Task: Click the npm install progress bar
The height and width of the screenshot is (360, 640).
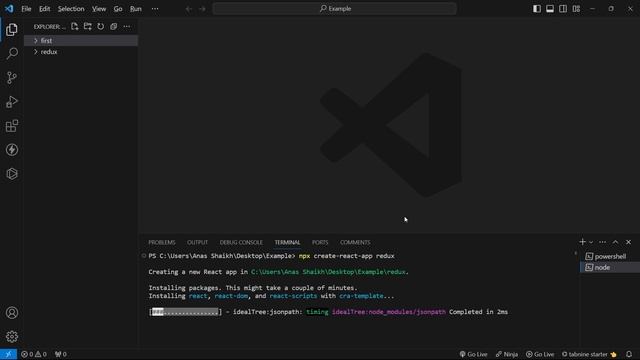Action: point(185,312)
